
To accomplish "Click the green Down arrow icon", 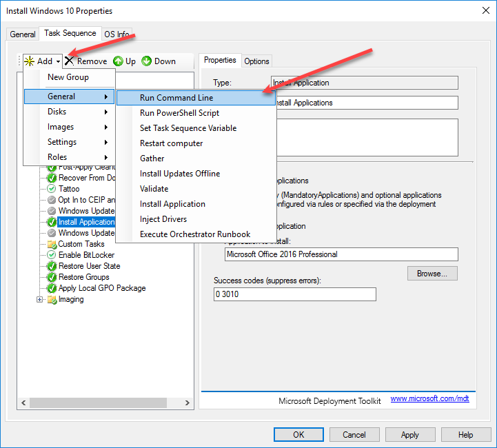I will point(147,61).
